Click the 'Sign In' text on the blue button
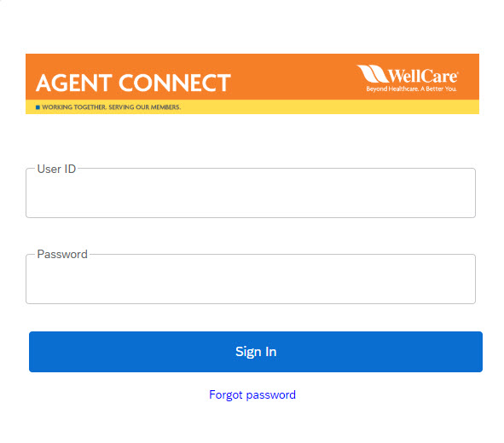Viewport: 504px width, 443px height. (256, 352)
